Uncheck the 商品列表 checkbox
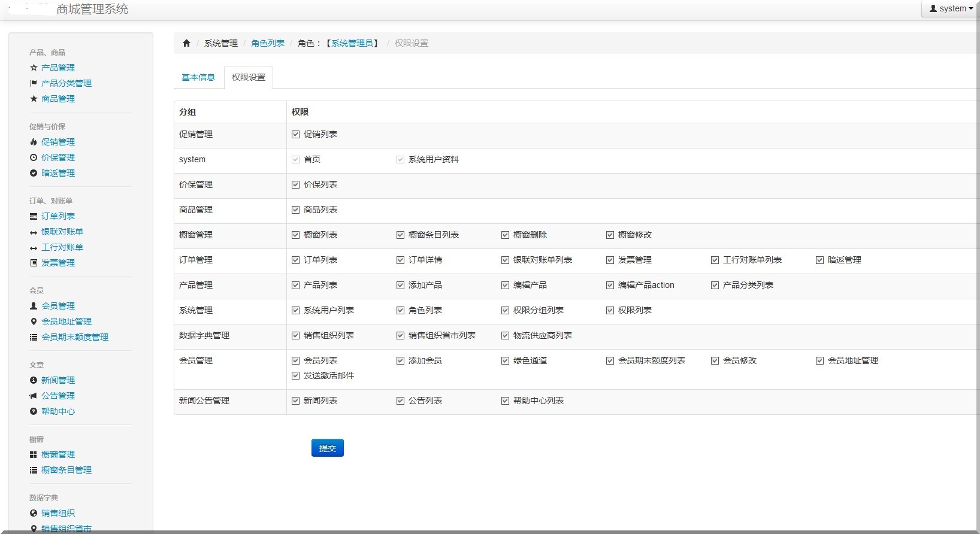The height and width of the screenshot is (534, 980). [295, 210]
